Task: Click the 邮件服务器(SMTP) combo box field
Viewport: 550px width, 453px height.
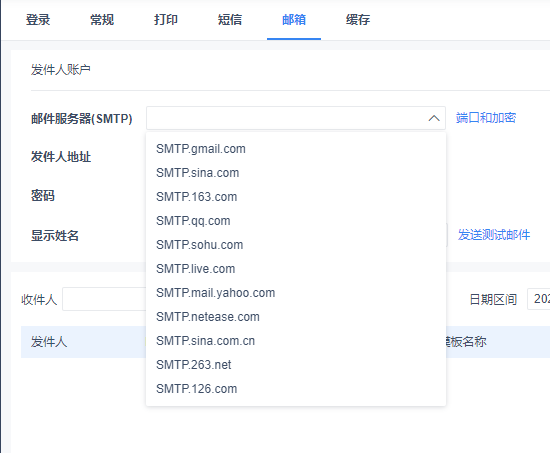Action: [x=296, y=118]
